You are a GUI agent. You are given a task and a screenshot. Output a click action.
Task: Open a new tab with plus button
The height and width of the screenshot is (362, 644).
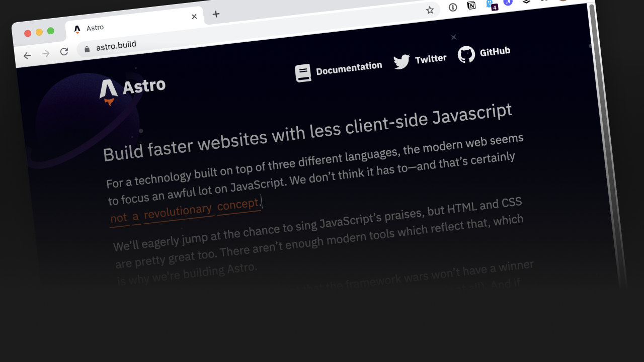[x=216, y=14]
